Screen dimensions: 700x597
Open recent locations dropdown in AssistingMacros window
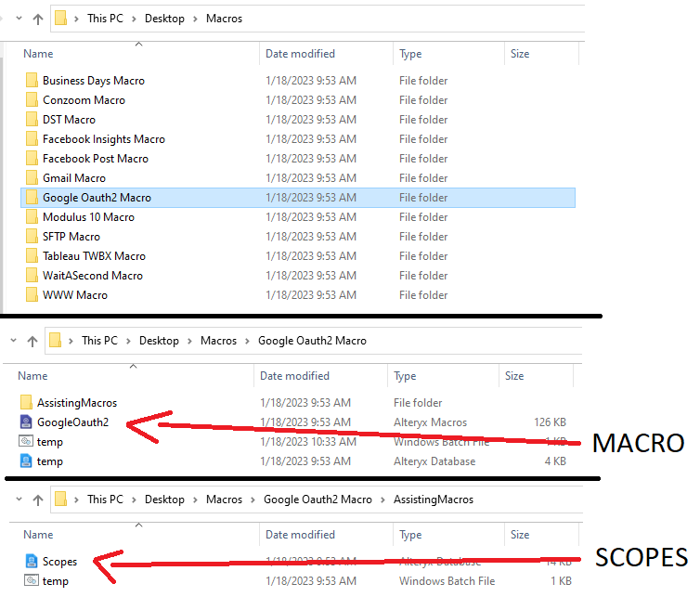pos(19,499)
